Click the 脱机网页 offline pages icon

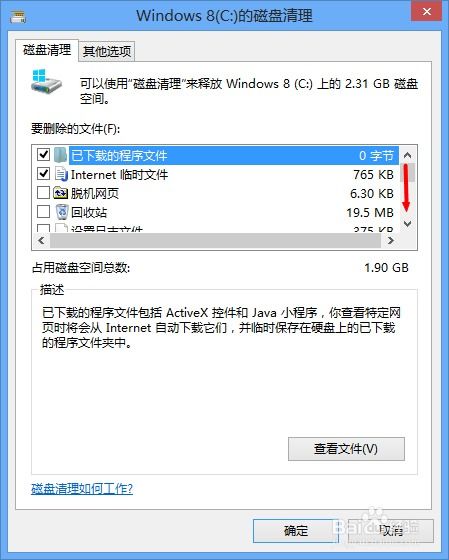click(60, 193)
